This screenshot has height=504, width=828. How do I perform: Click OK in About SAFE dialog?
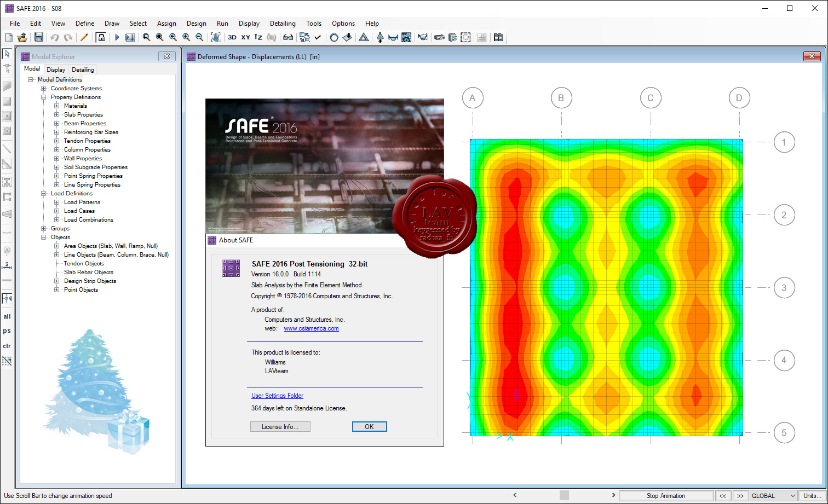[x=370, y=427]
